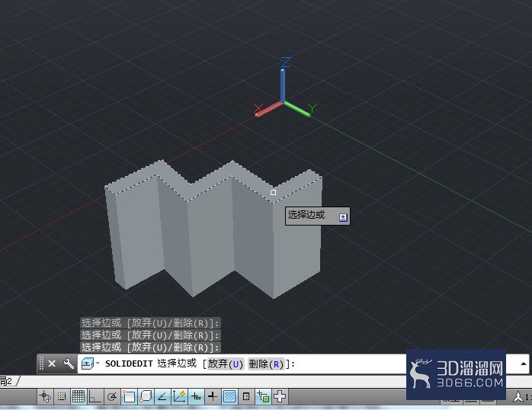Toggle Grid Display button
Image resolution: width=532 pixels, height=410 pixels.
(79, 396)
